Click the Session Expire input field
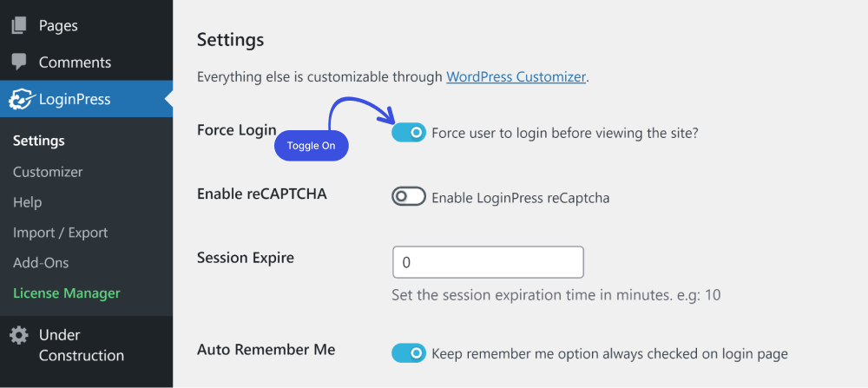Screen dimensions: 868x388 pyautogui.click(x=488, y=262)
